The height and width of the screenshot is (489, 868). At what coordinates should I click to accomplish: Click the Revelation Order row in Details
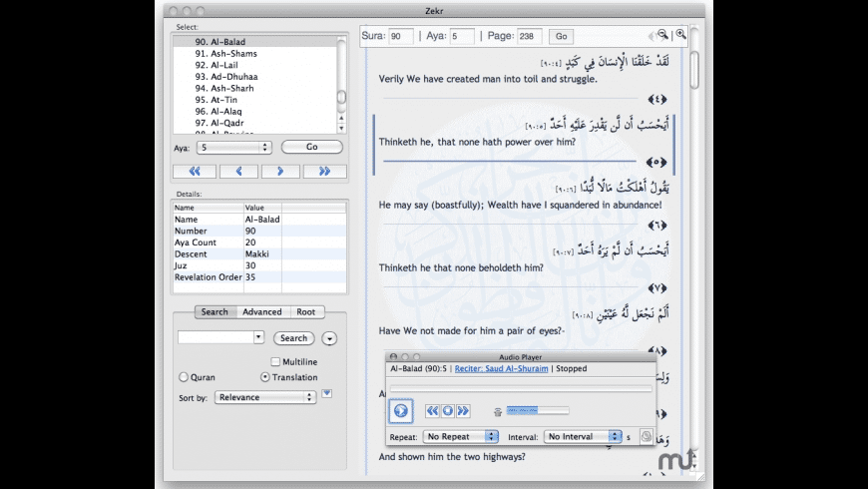coord(259,276)
